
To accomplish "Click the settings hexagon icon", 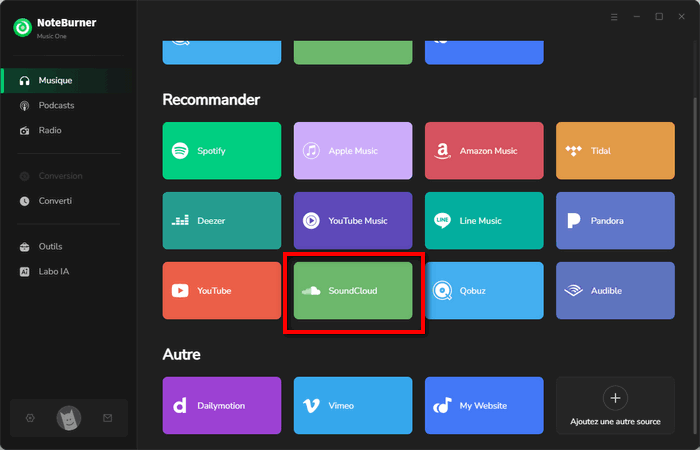I will click(30, 418).
